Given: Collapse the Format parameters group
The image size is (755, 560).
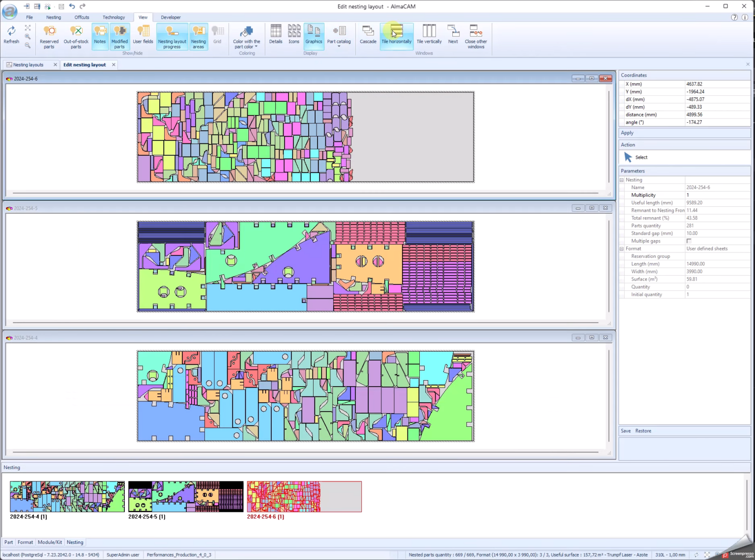Looking at the screenshot, I should pyautogui.click(x=621, y=249).
